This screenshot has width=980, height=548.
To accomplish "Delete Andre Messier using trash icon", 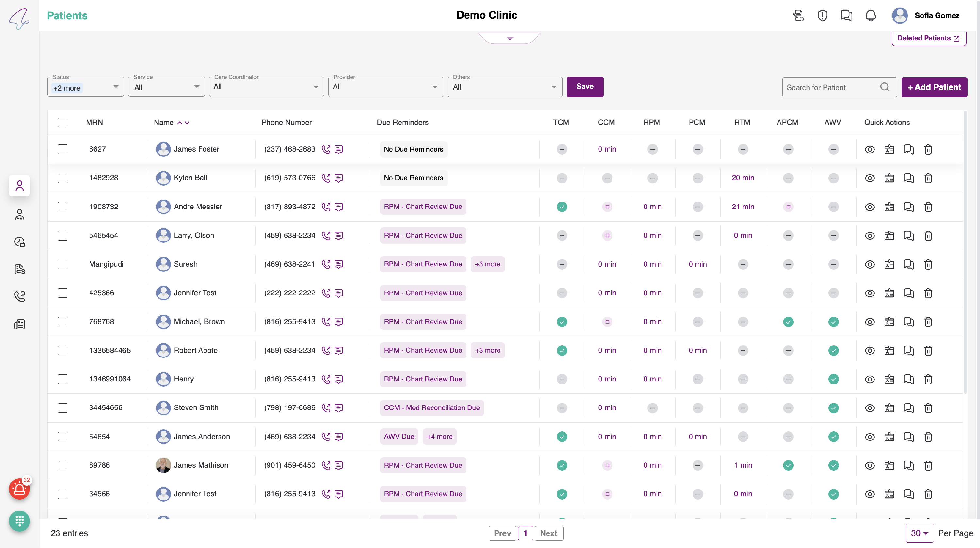I will pyautogui.click(x=928, y=207).
